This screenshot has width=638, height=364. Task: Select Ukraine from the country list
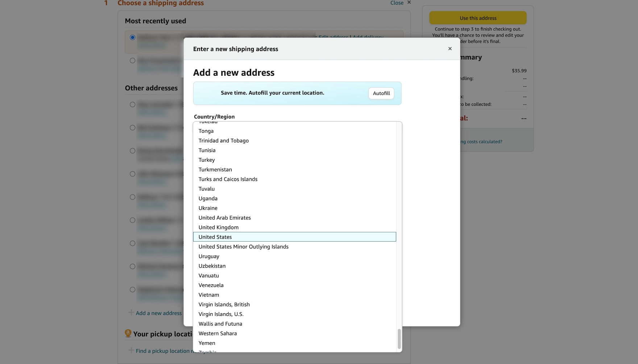point(208,208)
